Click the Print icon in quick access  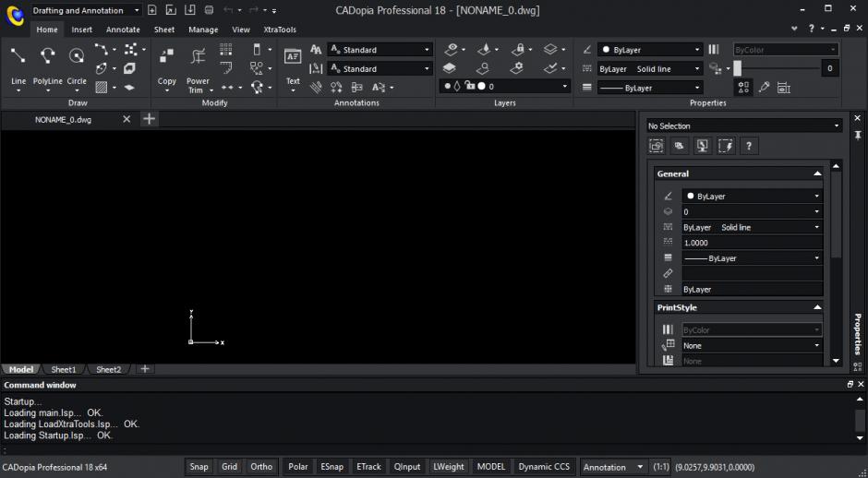tap(209, 10)
